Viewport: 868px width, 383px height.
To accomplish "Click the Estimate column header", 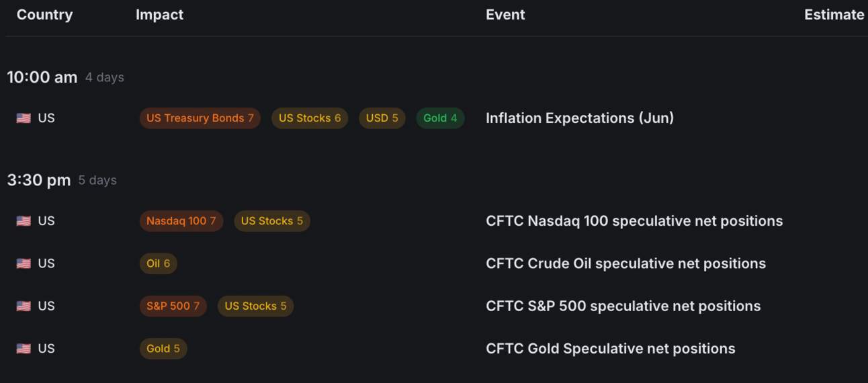I will [834, 15].
